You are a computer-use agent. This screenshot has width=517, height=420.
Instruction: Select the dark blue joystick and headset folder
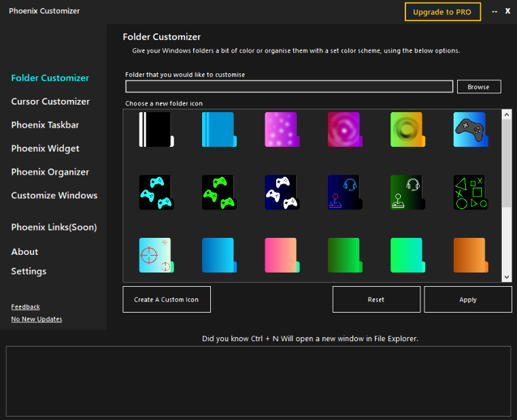coord(345,192)
